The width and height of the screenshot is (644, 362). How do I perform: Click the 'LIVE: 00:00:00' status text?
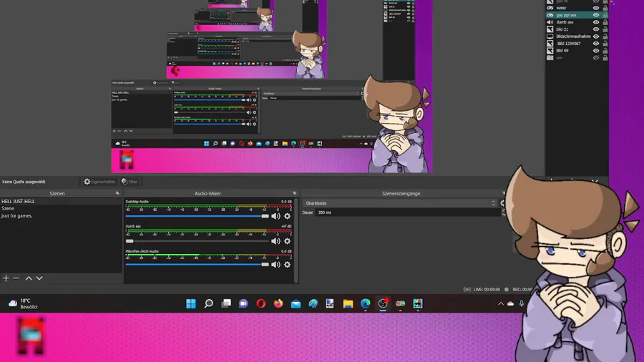coord(487,289)
